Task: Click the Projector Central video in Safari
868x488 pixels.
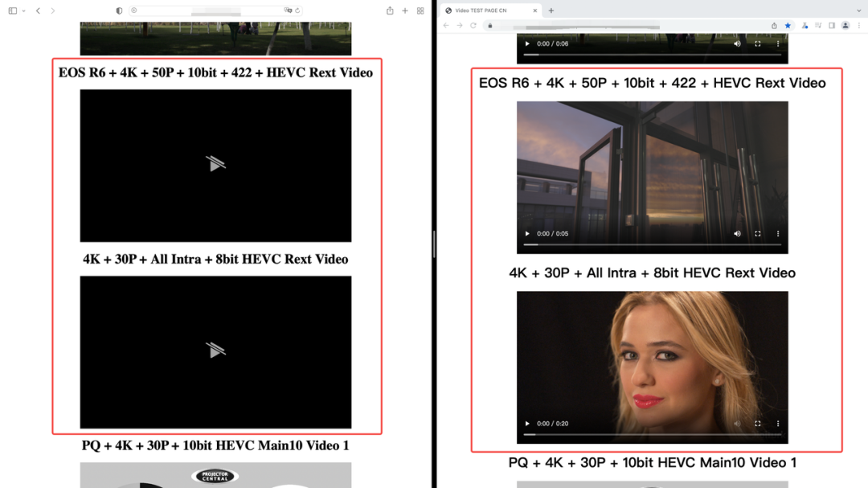Action: 215,475
